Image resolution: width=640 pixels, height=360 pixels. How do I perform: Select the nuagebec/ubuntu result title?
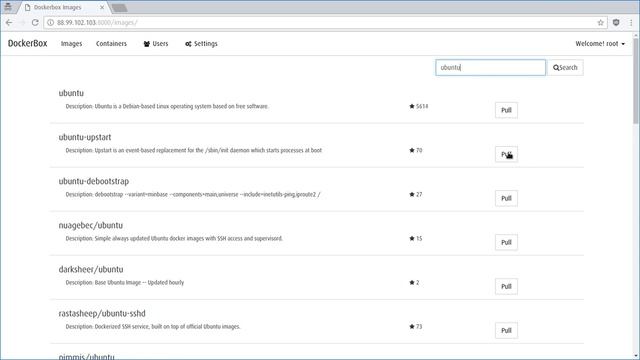click(x=91, y=225)
